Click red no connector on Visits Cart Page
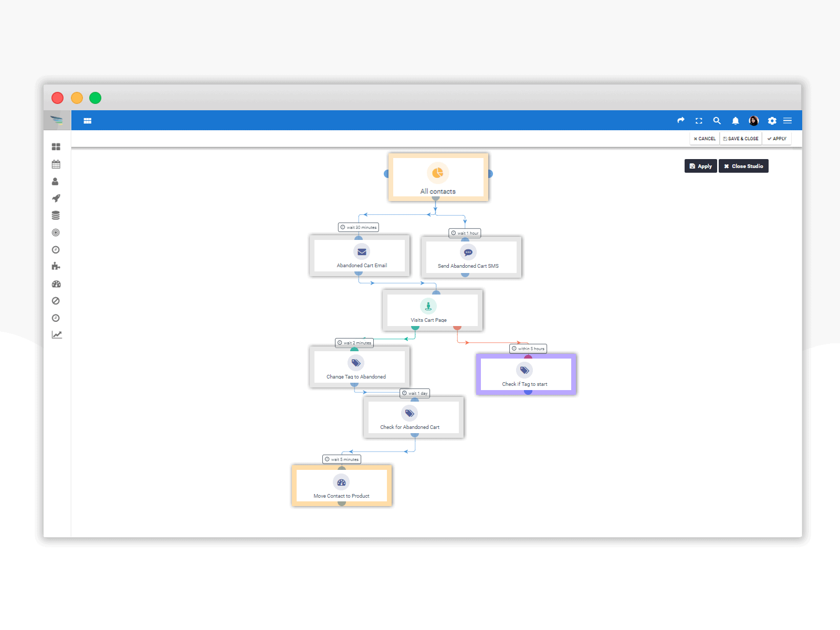Screen dimensions: 840x630 [x=457, y=328]
